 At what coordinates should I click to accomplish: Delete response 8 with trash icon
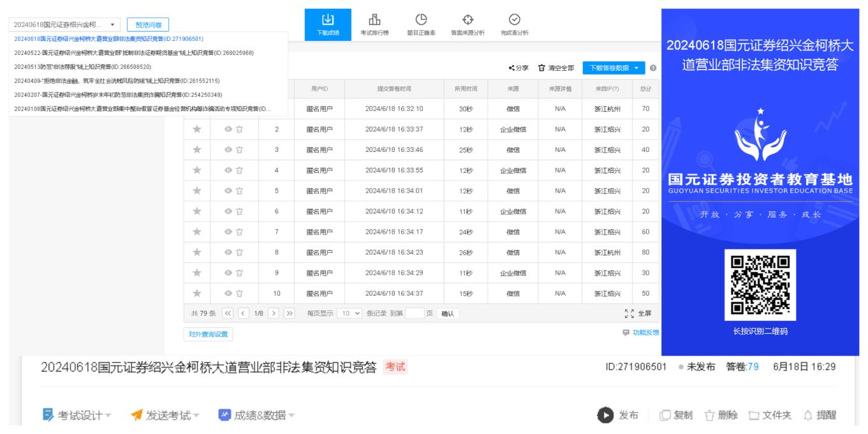tap(239, 252)
